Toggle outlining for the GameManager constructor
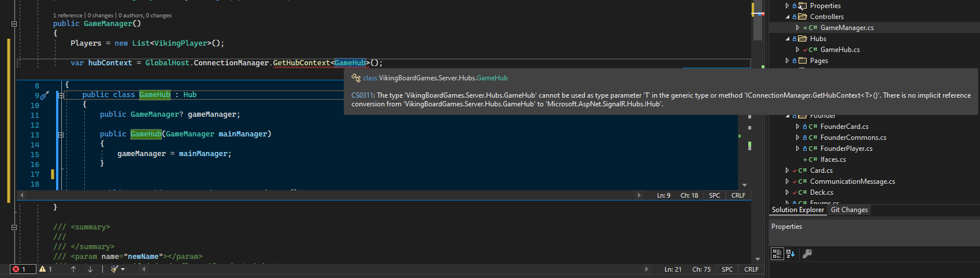This screenshot has height=278, width=980. pos(14,24)
